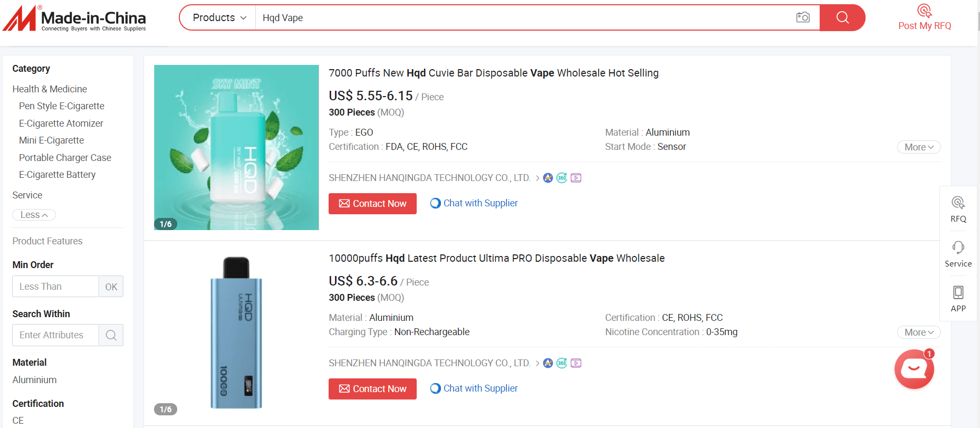The width and height of the screenshot is (980, 428).
Task: Open the E-Cigarette Atomizer category
Action: [x=61, y=123]
